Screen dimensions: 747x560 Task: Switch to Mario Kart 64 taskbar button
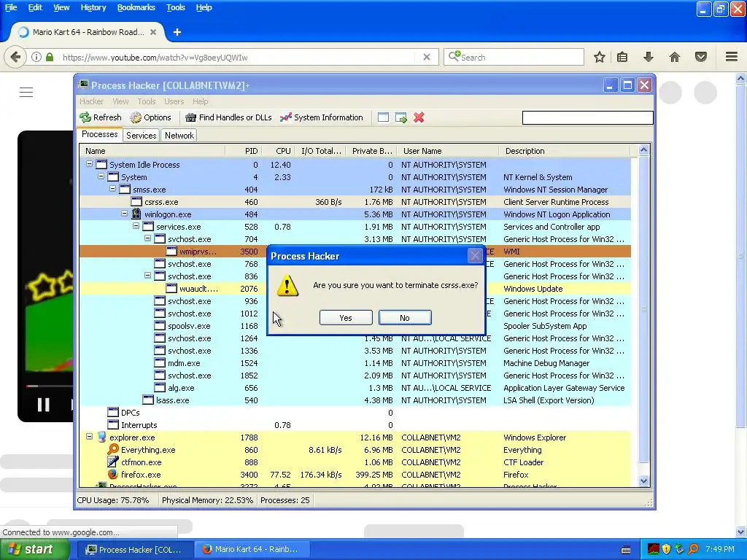coord(252,550)
